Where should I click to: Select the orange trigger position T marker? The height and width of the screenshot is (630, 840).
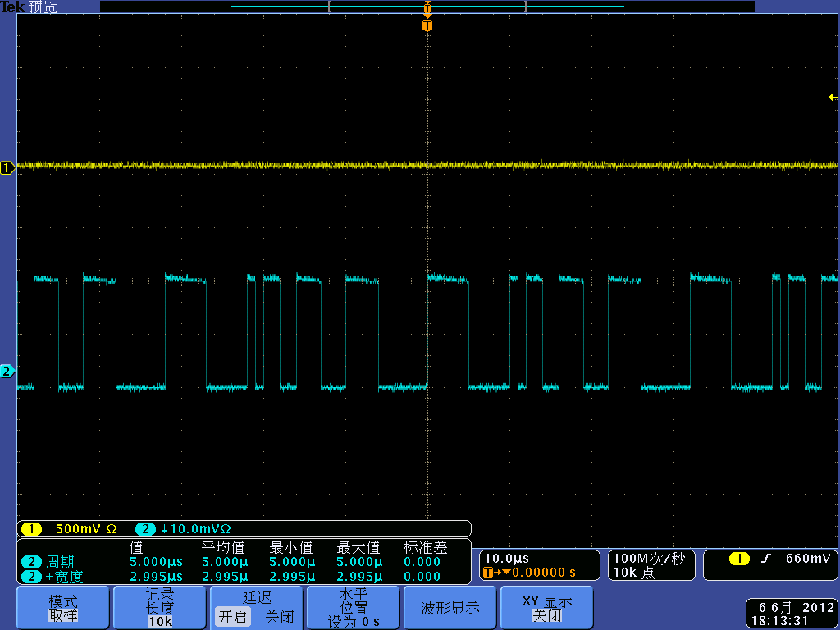pyautogui.click(x=427, y=25)
